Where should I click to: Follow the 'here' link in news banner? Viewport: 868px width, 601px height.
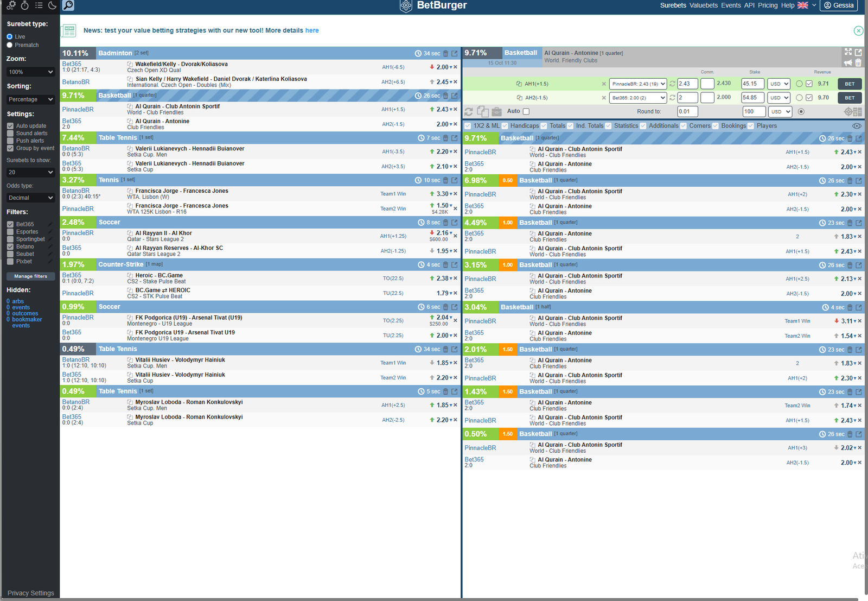pyautogui.click(x=312, y=30)
